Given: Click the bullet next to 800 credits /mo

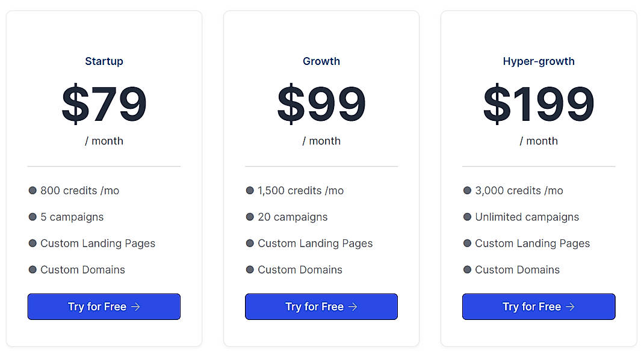Looking at the screenshot, I should [x=33, y=190].
